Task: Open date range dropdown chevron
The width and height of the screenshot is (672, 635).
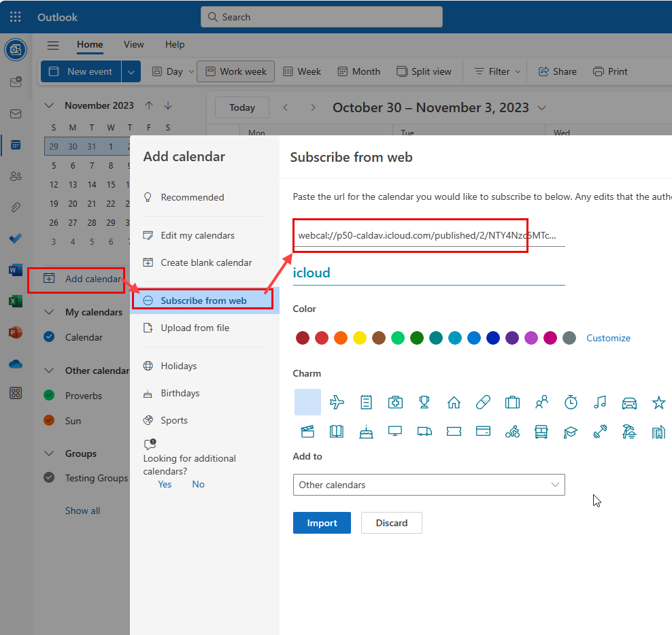Action: tap(541, 107)
